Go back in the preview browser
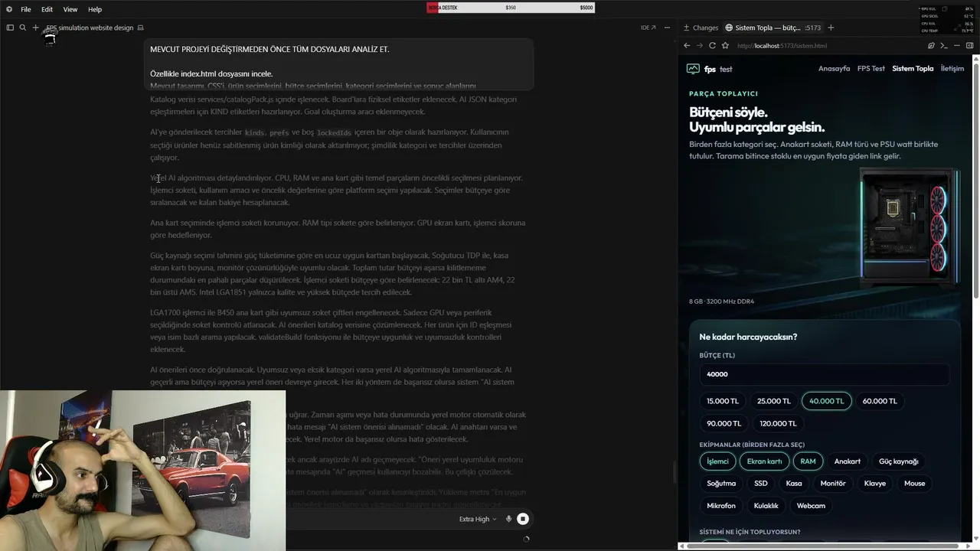This screenshot has height=551, width=980. [687, 46]
